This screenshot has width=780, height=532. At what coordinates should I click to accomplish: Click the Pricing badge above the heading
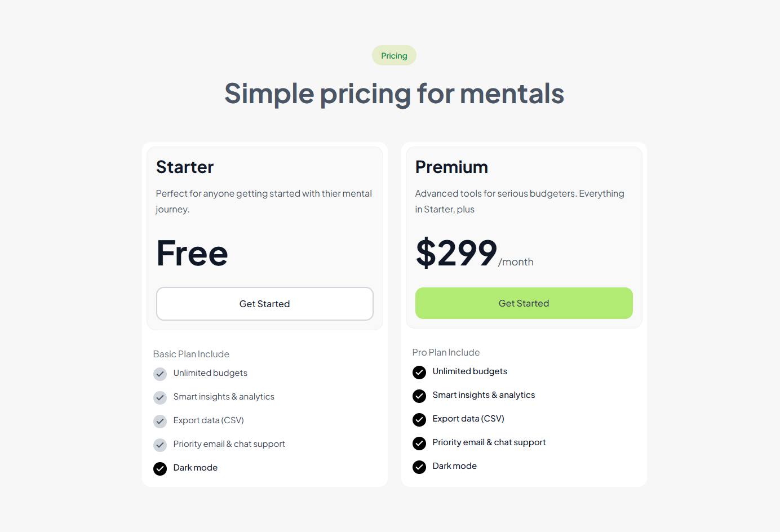tap(394, 56)
